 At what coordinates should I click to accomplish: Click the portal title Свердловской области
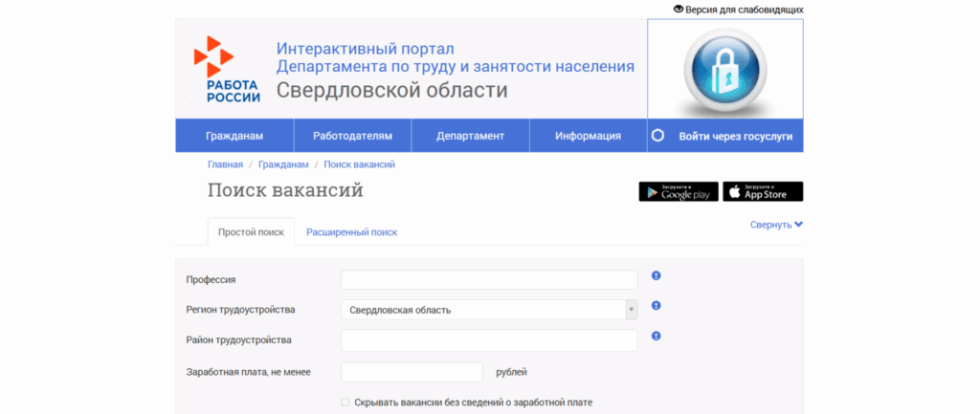(391, 91)
